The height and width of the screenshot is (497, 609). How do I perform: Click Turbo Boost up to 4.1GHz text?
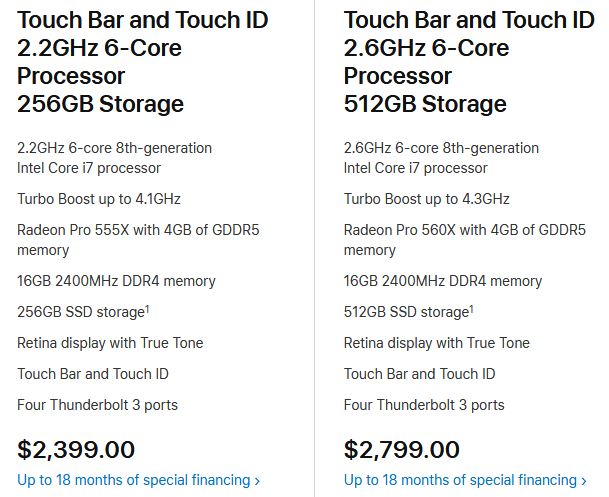(99, 199)
